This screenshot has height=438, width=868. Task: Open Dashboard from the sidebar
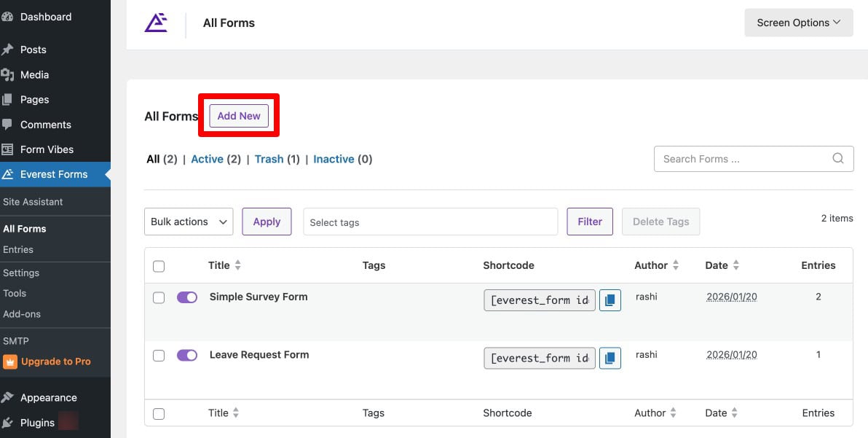(x=45, y=17)
